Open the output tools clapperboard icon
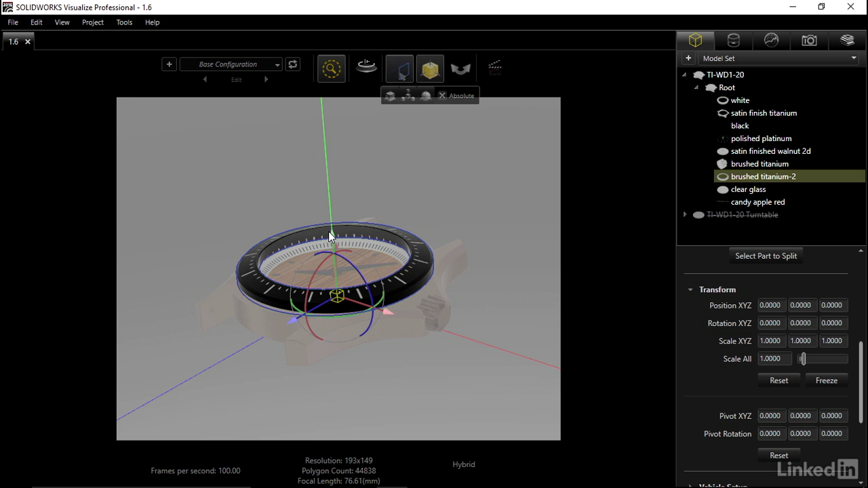Image resolution: width=868 pixels, height=488 pixels. coord(495,67)
